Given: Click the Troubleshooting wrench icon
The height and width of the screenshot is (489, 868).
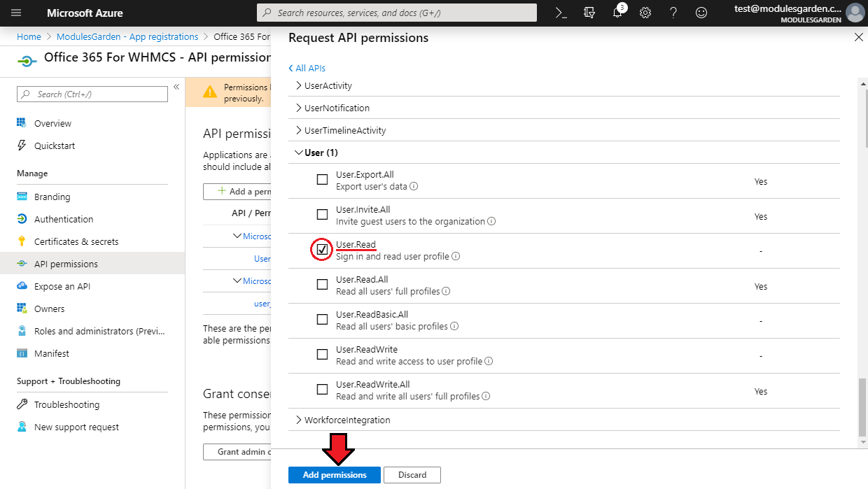Looking at the screenshot, I should click(x=22, y=404).
